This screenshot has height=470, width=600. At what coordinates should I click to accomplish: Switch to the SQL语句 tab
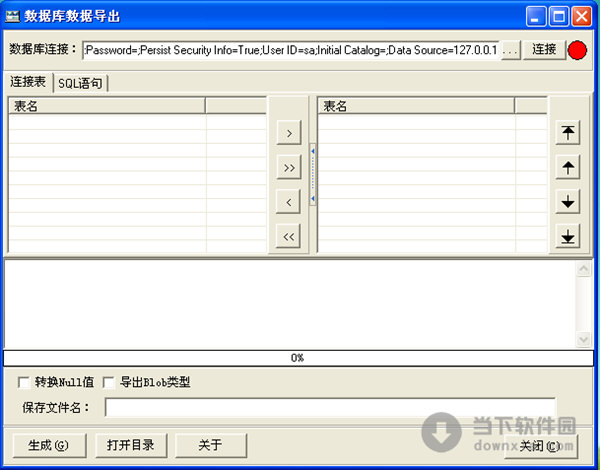tap(80, 83)
